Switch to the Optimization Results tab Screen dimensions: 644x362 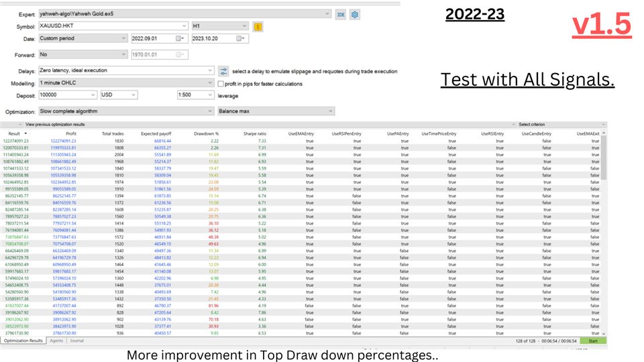pyautogui.click(x=23, y=341)
